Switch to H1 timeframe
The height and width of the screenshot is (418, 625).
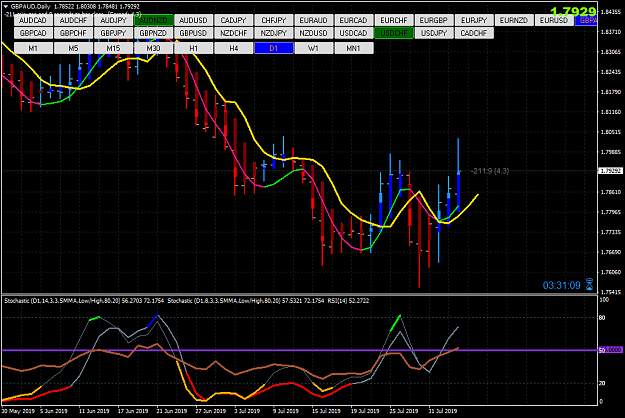tap(193, 48)
